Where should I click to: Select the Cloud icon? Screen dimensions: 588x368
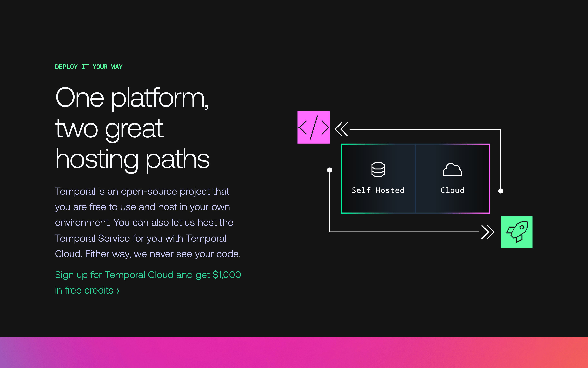pos(452,169)
